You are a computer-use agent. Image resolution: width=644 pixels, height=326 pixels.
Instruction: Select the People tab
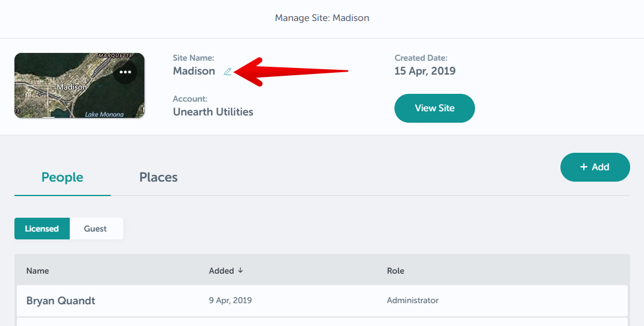tap(62, 177)
